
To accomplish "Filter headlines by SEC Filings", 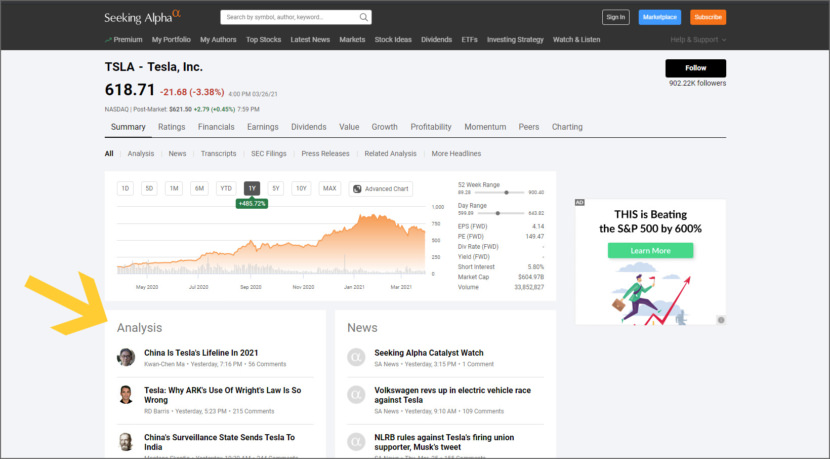I will pos(269,154).
